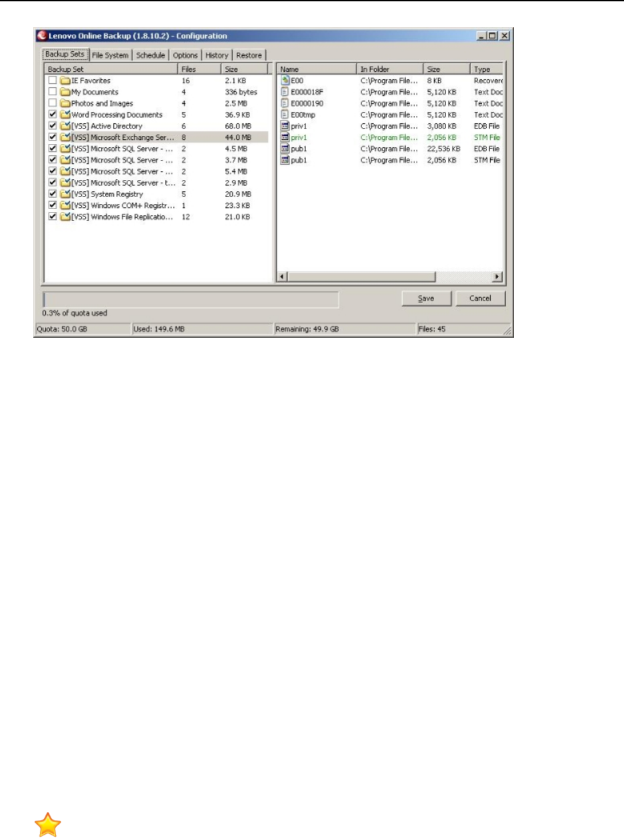Screen dimensions: 624x840
Task: Uncheck Windows COM+ Registration checkbox
Action: pos(53,205)
